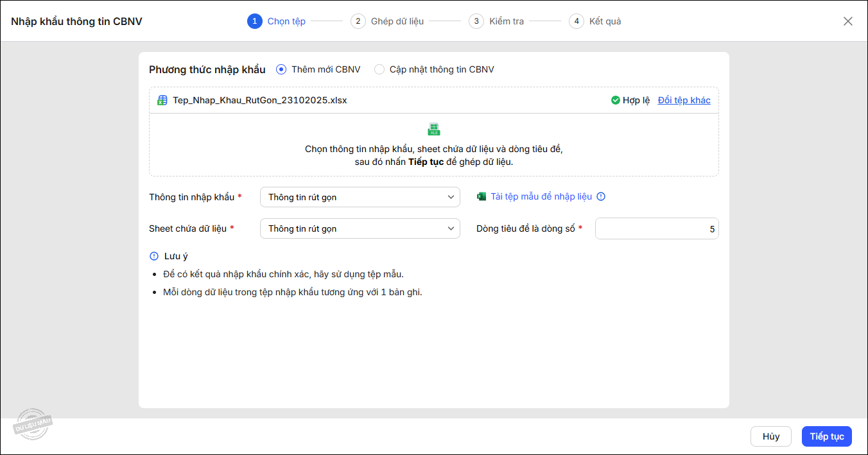Select the Thêm mới CBNV radio option
The image size is (868, 455).
pyautogui.click(x=281, y=69)
